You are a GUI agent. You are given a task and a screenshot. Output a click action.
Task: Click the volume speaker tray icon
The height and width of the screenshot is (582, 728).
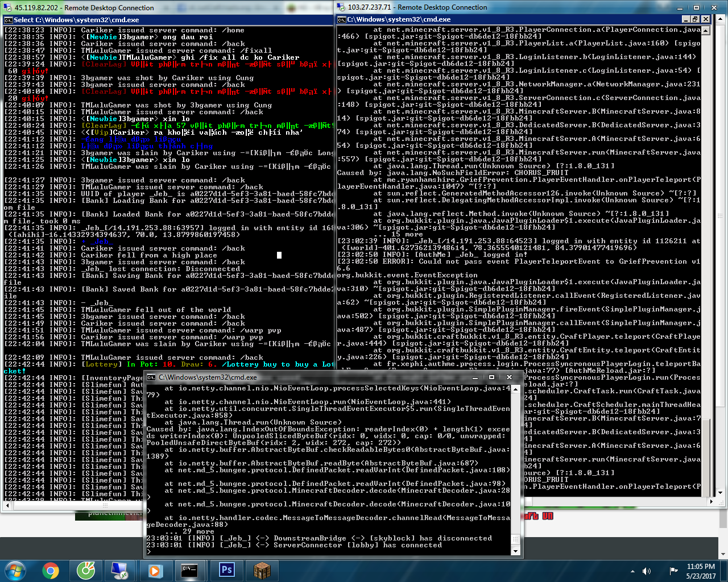647,571
